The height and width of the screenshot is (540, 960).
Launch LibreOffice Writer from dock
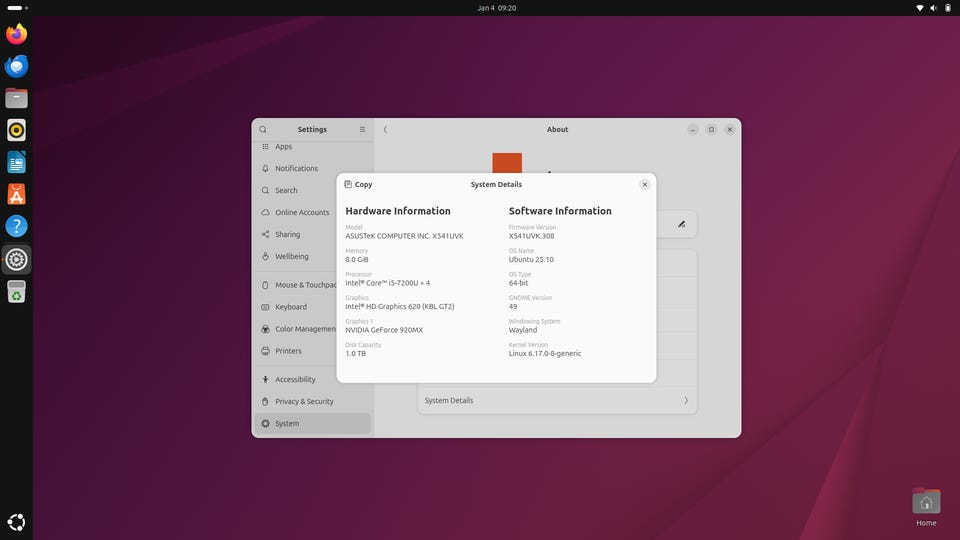[x=16, y=162]
